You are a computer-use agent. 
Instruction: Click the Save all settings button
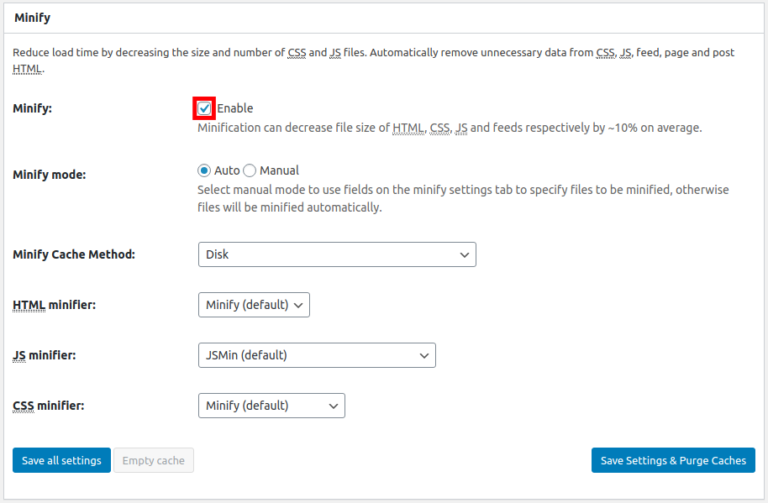coord(61,460)
